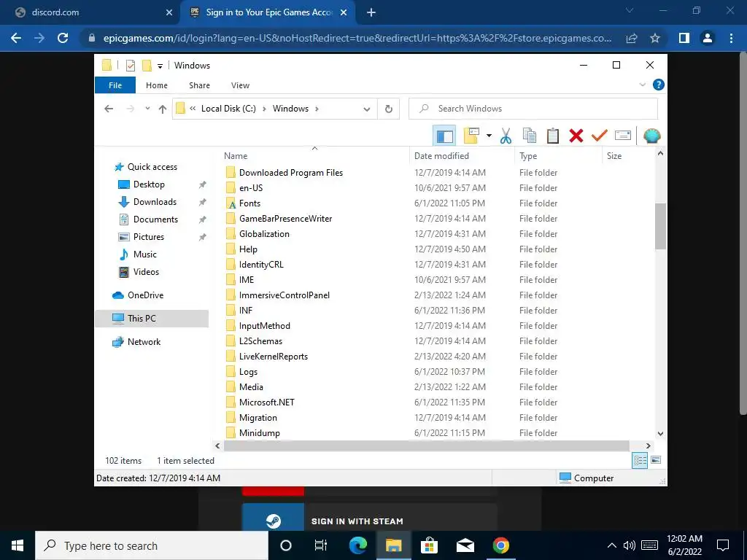Expand the ribbon with the chevron arrow
This screenshot has width=747, height=560.
[642, 85]
